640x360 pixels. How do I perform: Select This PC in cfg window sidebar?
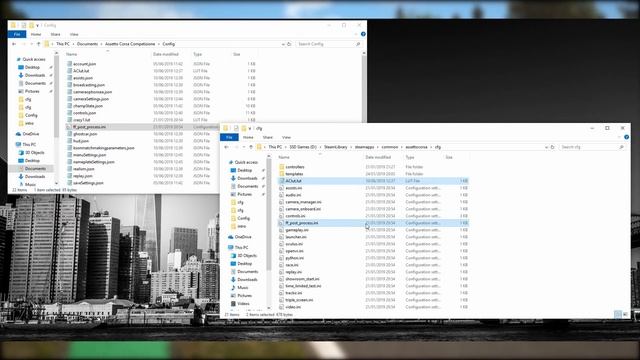pyautogui.click(x=241, y=248)
